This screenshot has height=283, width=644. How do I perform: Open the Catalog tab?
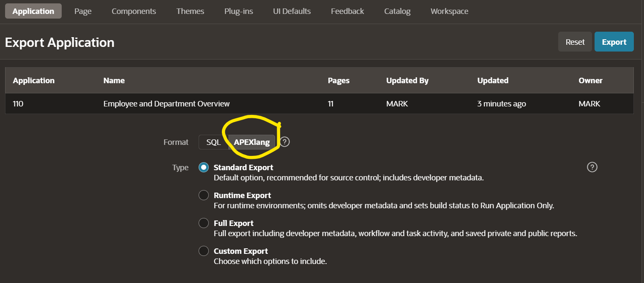[x=397, y=11]
